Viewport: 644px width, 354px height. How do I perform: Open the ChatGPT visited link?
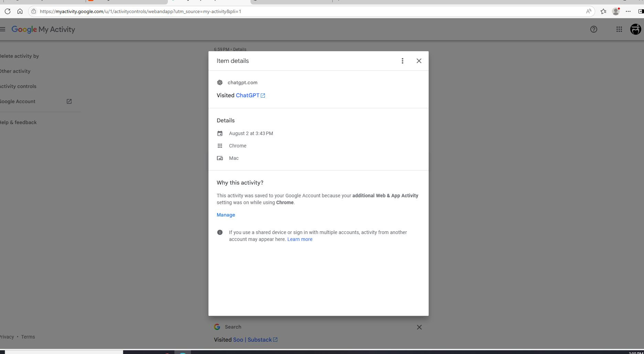tap(247, 96)
